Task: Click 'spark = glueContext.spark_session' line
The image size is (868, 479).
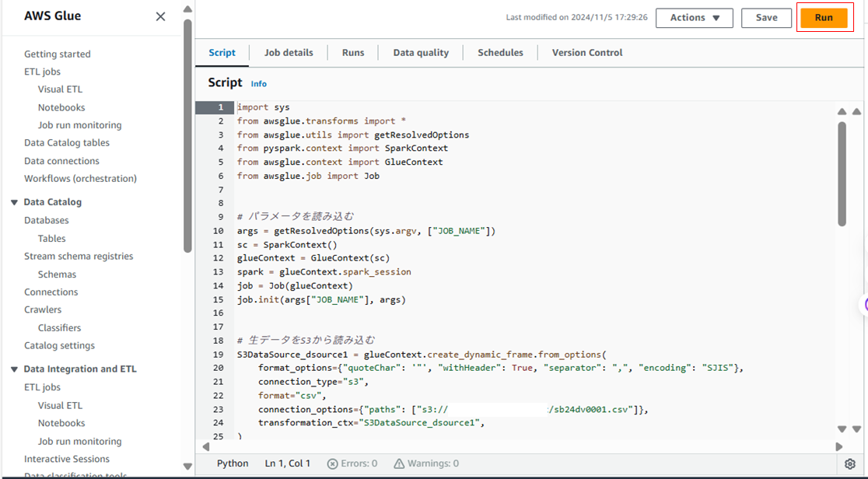Action: click(324, 272)
